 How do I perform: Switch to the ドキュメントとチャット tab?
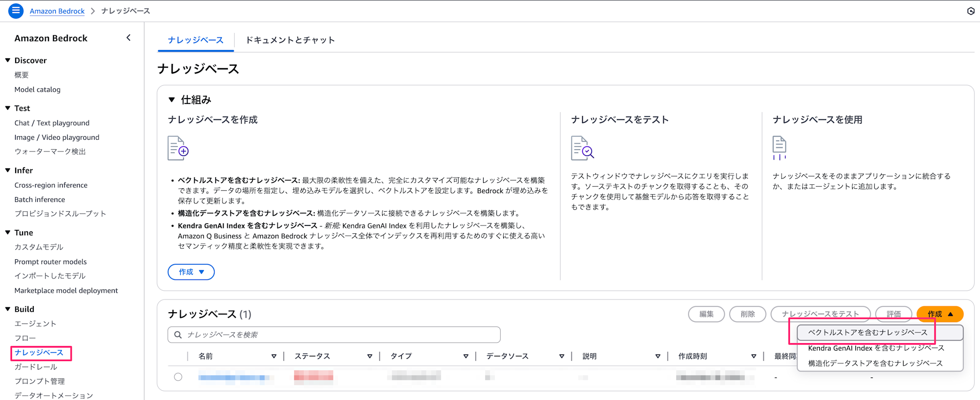point(290,40)
